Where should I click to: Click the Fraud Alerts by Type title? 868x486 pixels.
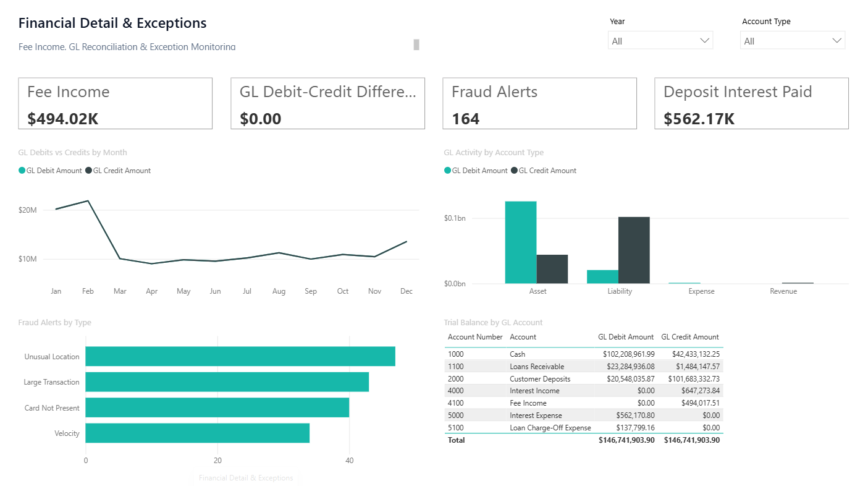[55, 323]
